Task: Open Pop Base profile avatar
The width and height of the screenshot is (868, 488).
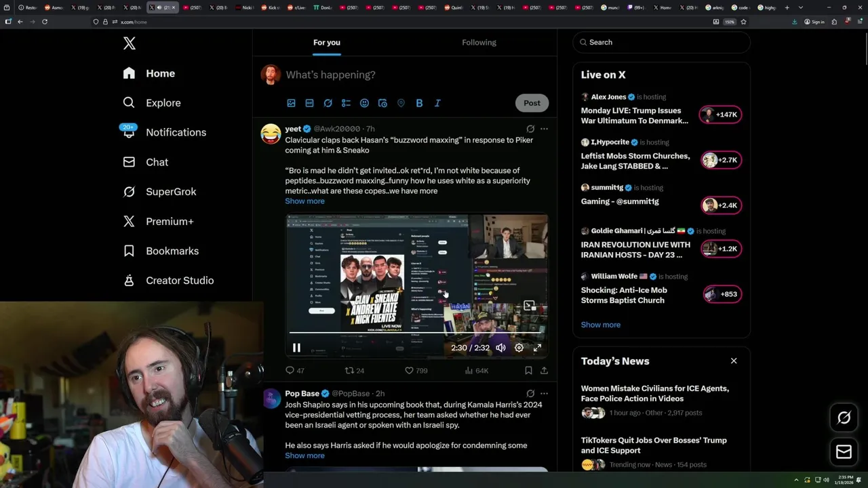Action: point(271,399)
